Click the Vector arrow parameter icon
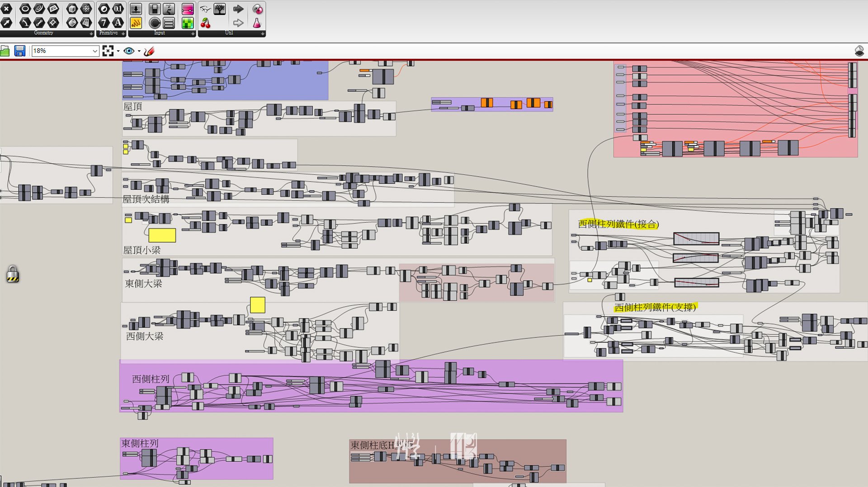 tap(7, 23)
